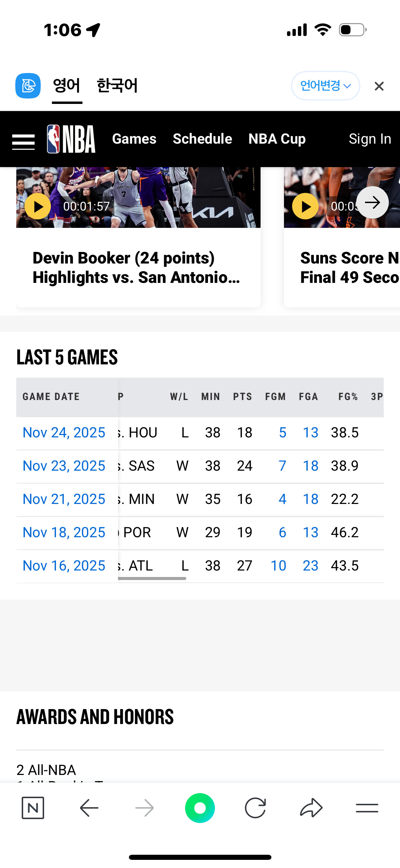Open the Nov 16, 2025 game link
The height and width of the screenshot is (868, 400).
point(64,566)
